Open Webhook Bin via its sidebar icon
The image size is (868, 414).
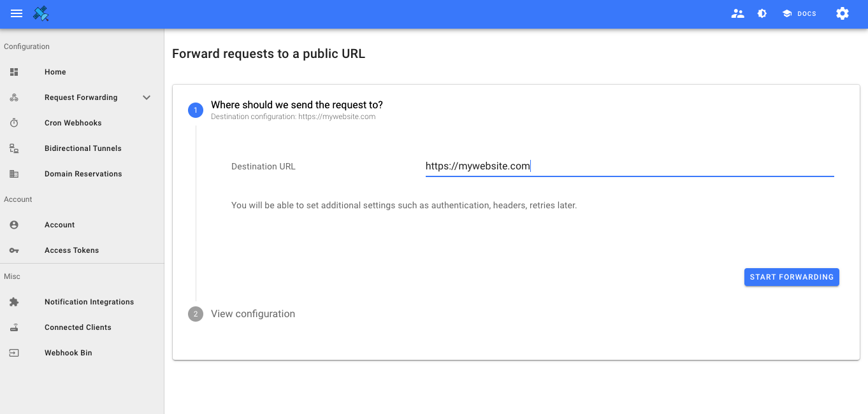coord(14,352)
